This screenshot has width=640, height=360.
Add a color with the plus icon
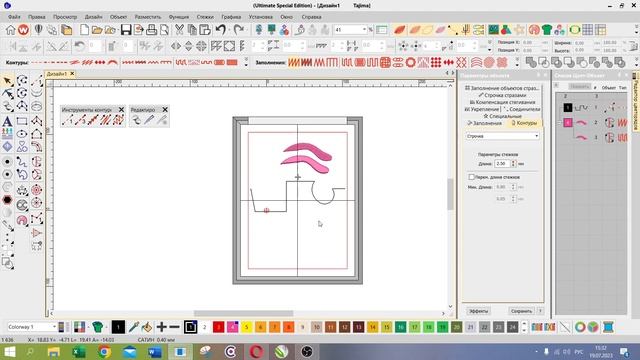point(161,327)
